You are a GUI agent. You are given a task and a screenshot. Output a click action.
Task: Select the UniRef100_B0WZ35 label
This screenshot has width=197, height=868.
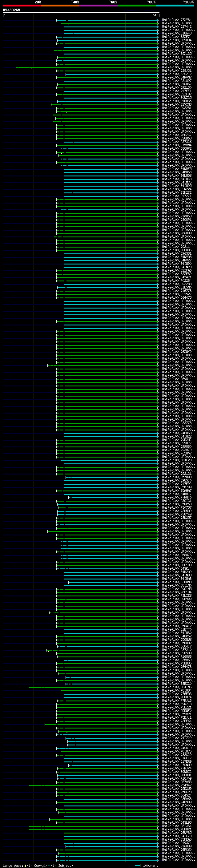coord(177,98)
